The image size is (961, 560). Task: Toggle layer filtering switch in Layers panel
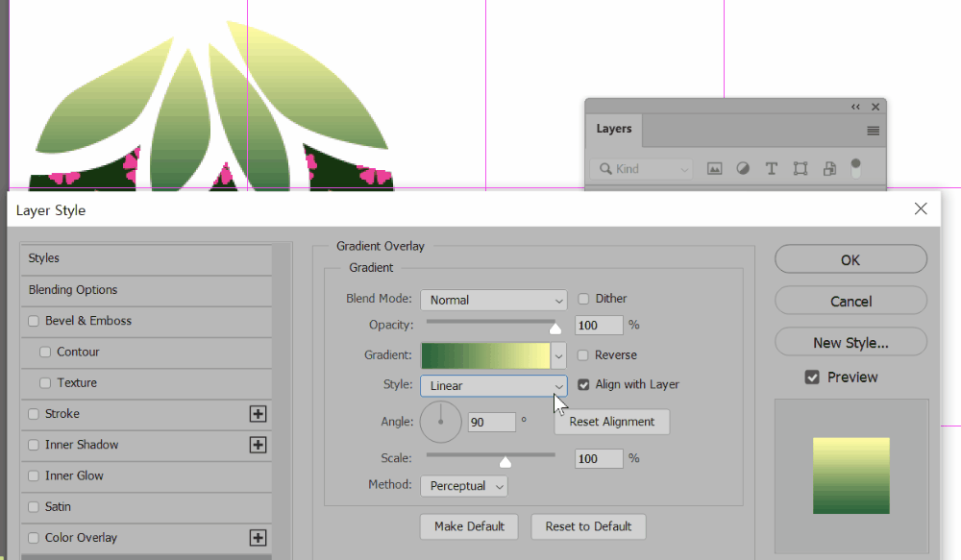[x=855, y=168]
